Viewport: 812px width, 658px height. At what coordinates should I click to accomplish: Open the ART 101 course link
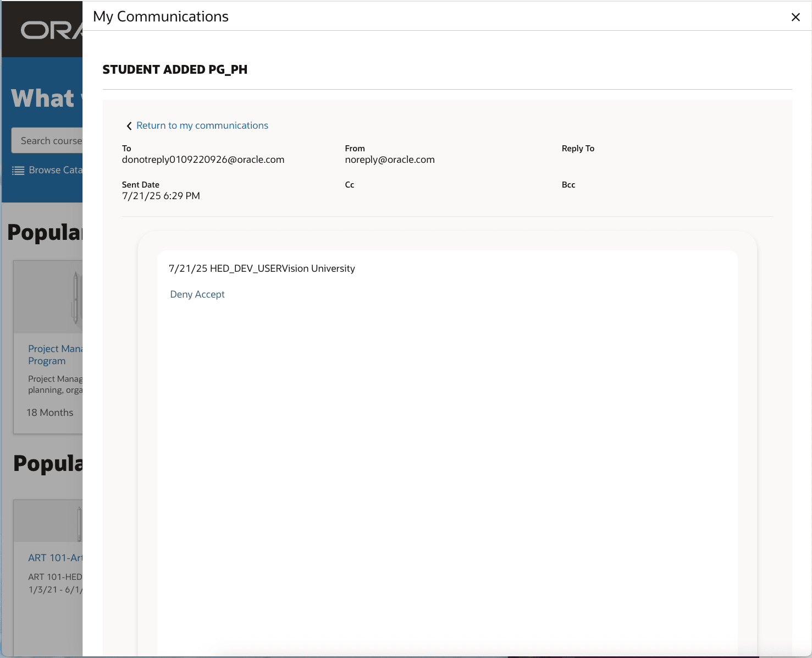[x=55, y=558]
